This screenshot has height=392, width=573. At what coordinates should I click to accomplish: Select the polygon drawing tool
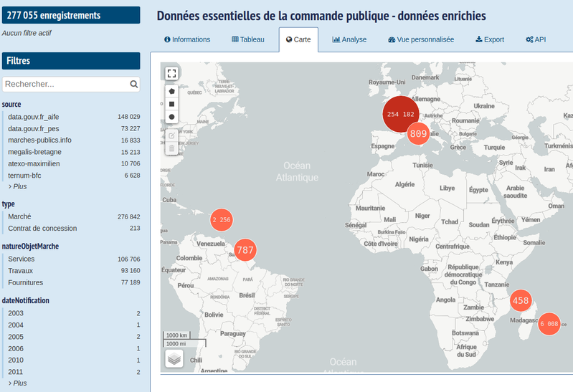tap(171, 91)
